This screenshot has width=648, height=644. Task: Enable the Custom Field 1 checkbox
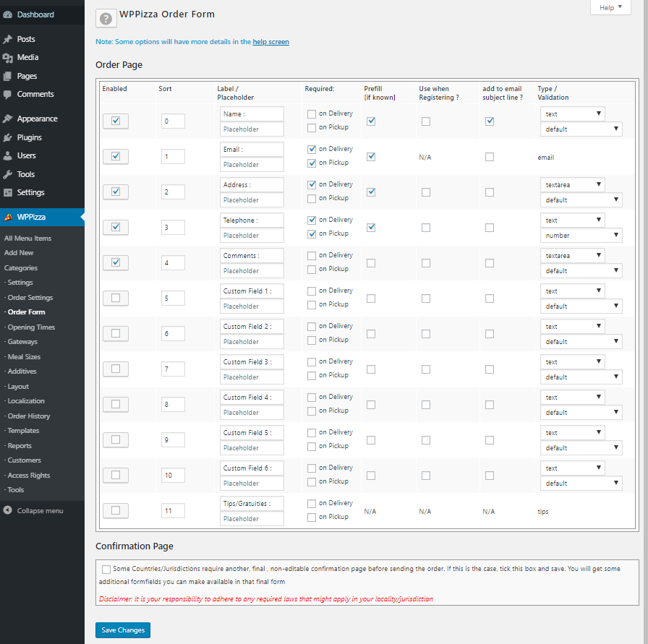pyautogui.click(x=116, y=298)
